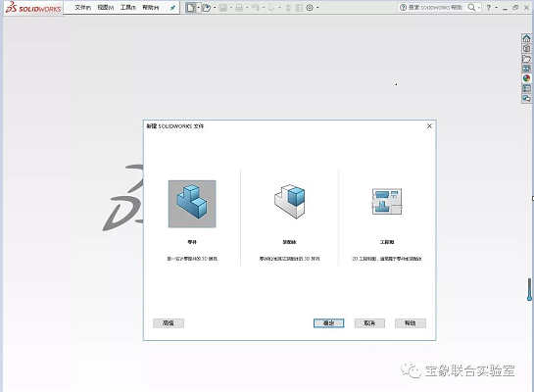Image resolution: width=534 pixels, height=392 pixels.
Task: Click the Print toolbar icon
Action: pyautogui.click(x=239, y=8)
